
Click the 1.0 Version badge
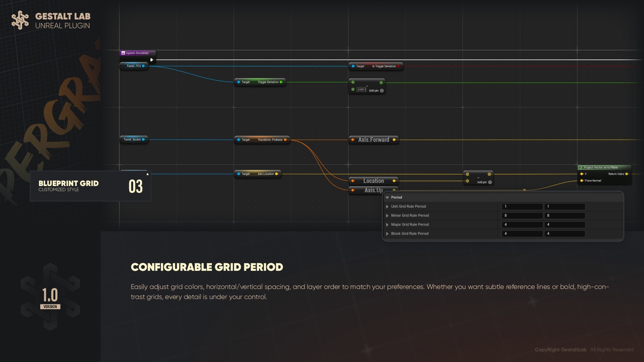(x=50, y=298)
